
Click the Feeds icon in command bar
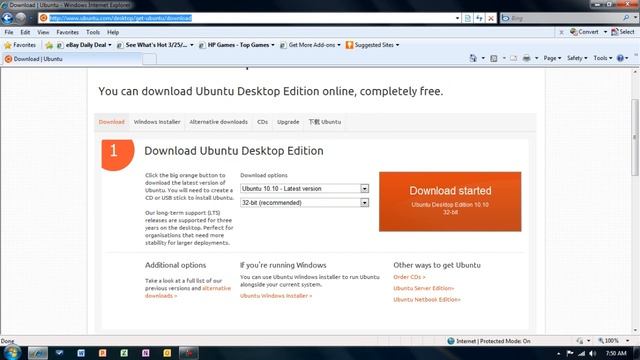click(494, 58)
